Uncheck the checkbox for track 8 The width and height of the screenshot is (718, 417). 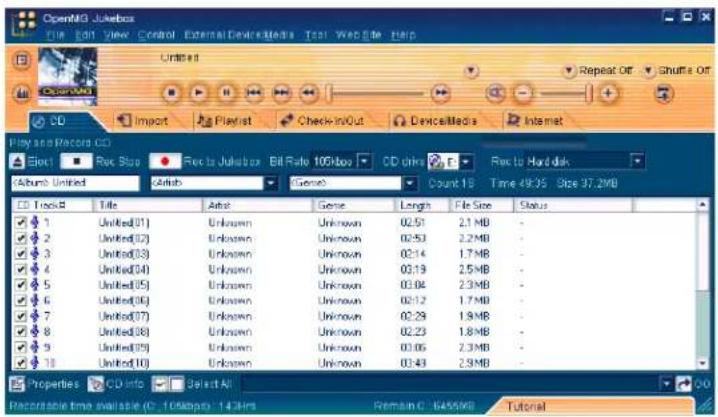pos(21,332)
